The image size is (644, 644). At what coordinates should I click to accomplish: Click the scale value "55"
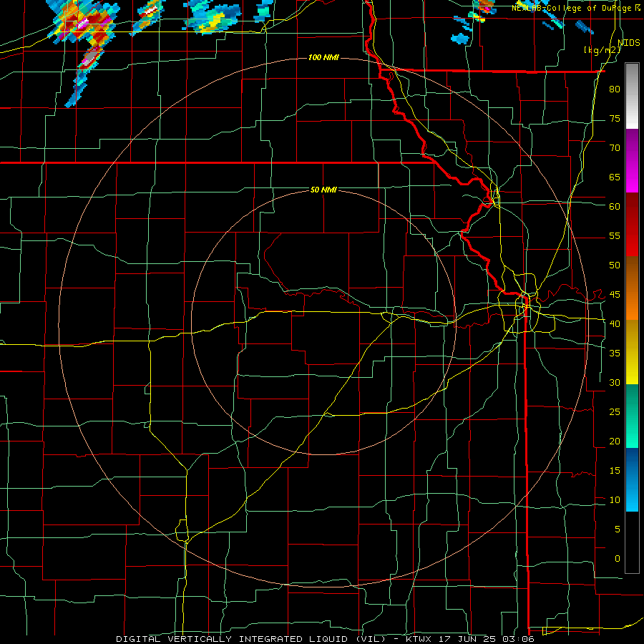pyautogui.click(x=615, y=236)
